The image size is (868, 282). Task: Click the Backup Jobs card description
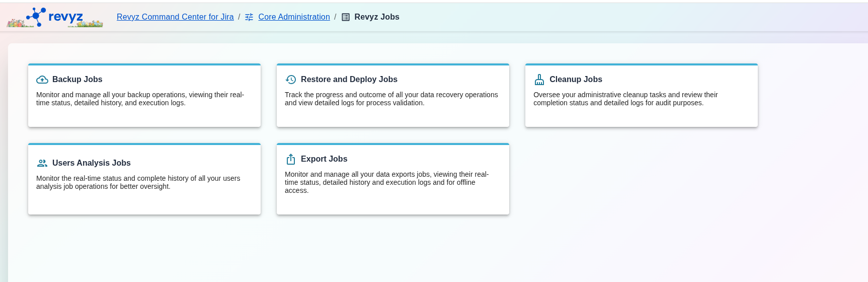pyautogui.click(x=140, y=99)
